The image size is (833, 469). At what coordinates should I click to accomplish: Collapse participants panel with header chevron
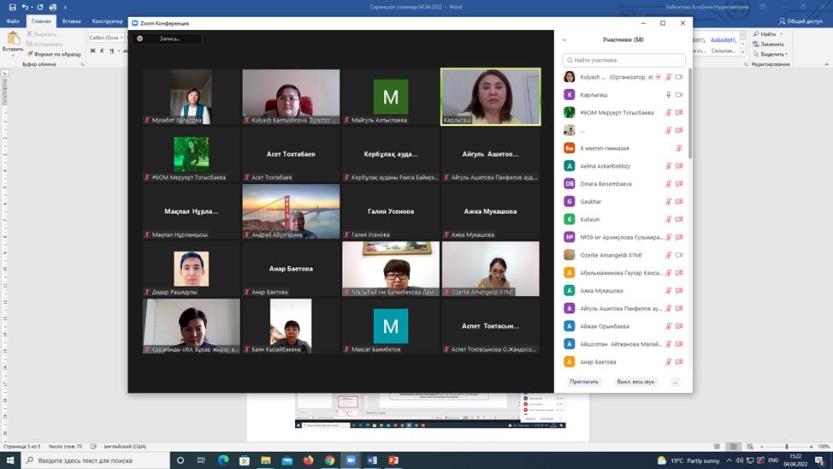(565, 40)
